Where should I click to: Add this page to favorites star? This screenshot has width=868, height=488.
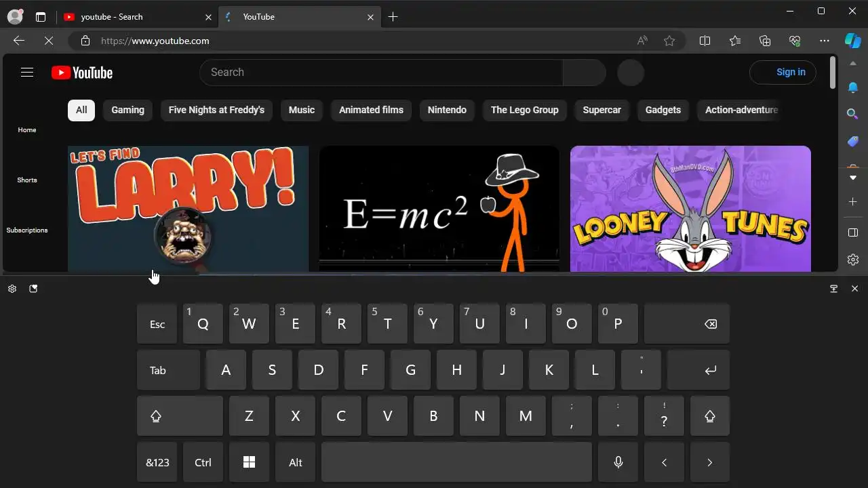(x=669, y=41)
